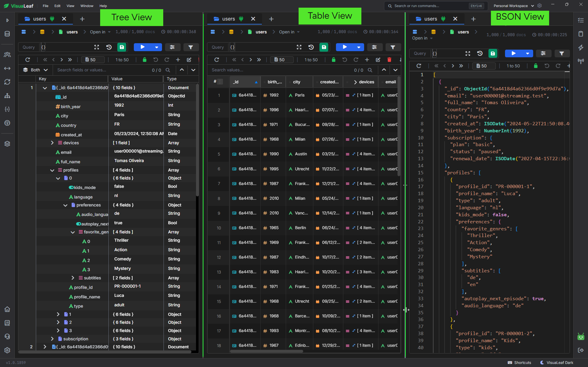Toggle the green lock in Table View toolbar
This screenshot has width=588, height=367.
click(334, 60)
